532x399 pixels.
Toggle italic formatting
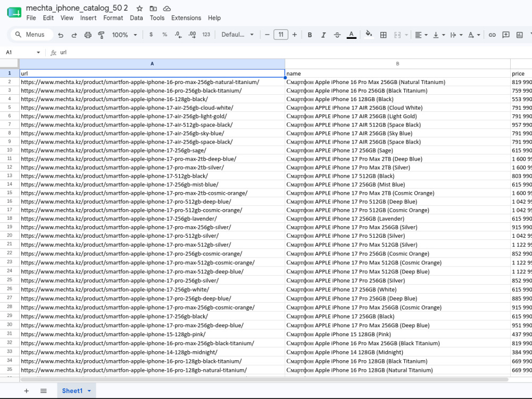(323, 35)
